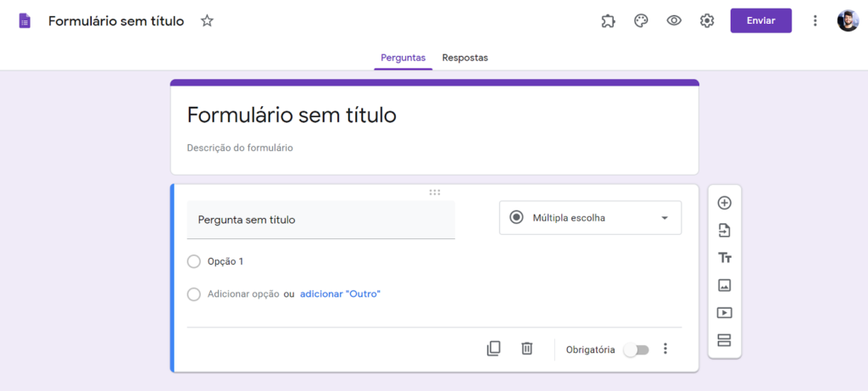The image size is (868, 391).
Task: Click the adicionar "Outro" link
Action: pyautogui.click(x=340, y=293)
